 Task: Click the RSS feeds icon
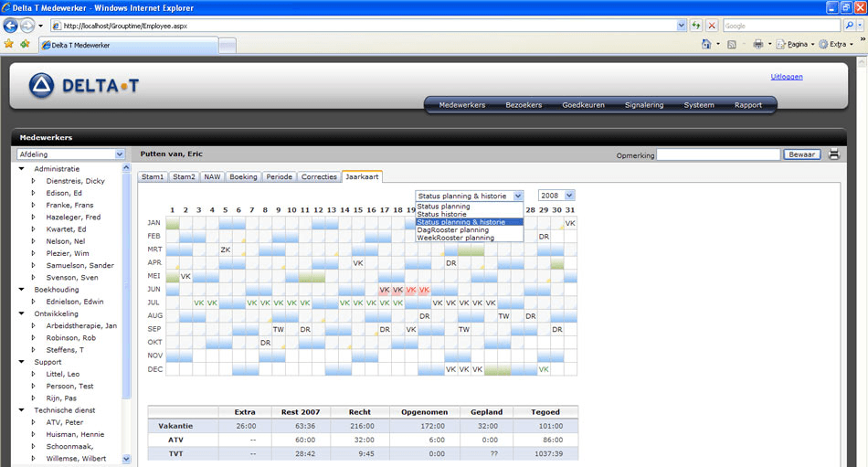click(x=732, y=44)
